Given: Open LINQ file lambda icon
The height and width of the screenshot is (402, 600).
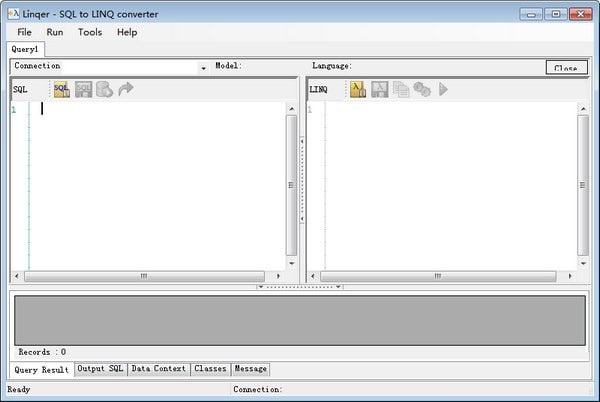Looking at the screenshot, I should click(x=358, y=90).
